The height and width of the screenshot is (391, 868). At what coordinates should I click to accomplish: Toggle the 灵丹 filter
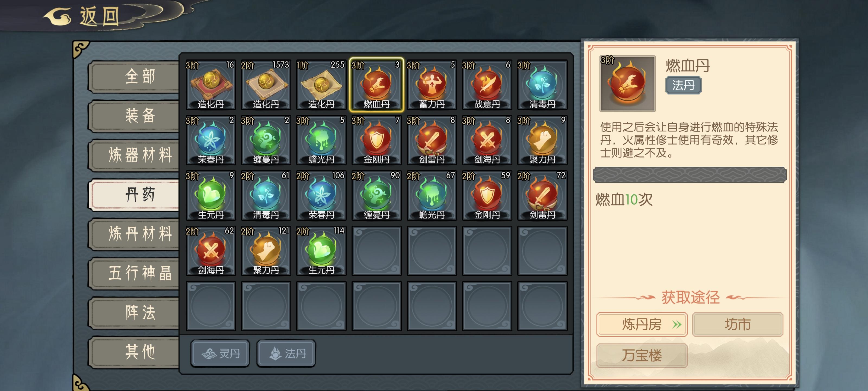tap(220, 353)
